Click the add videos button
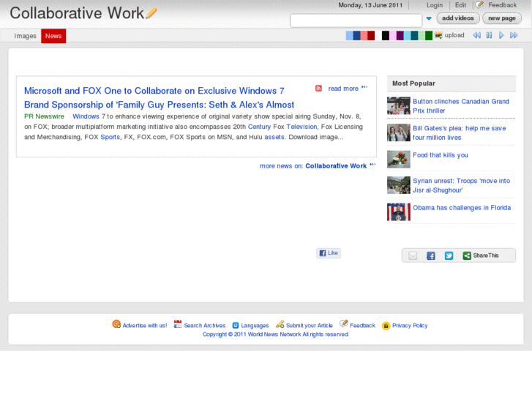 pos(457,18)
